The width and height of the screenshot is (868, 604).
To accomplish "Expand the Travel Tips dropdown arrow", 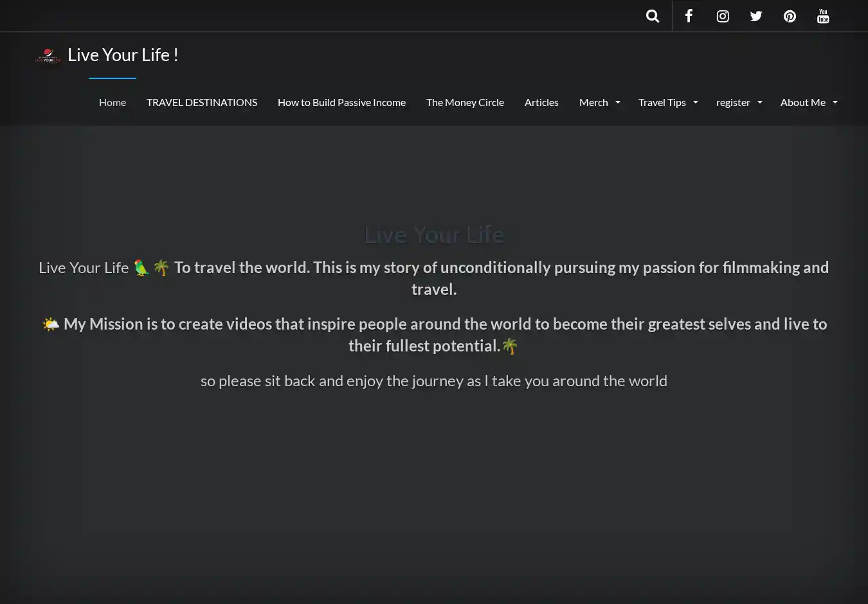I will (696, 103).
